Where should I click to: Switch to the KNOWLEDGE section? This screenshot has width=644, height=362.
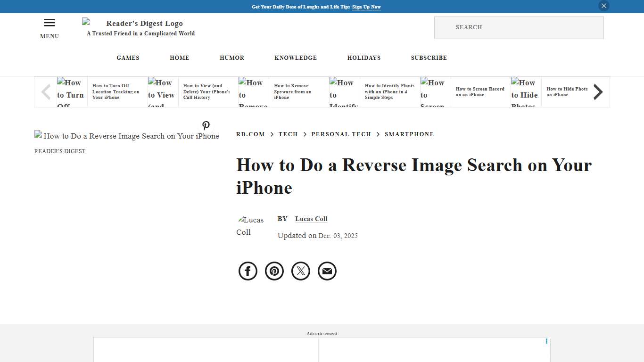pyautogui.click(x=296, y=58)
